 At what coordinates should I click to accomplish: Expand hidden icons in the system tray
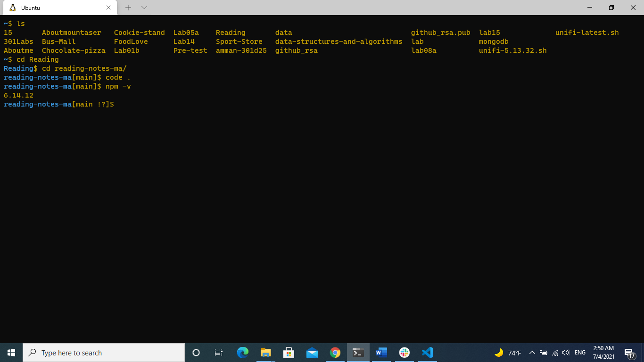(x=532, y=352)
